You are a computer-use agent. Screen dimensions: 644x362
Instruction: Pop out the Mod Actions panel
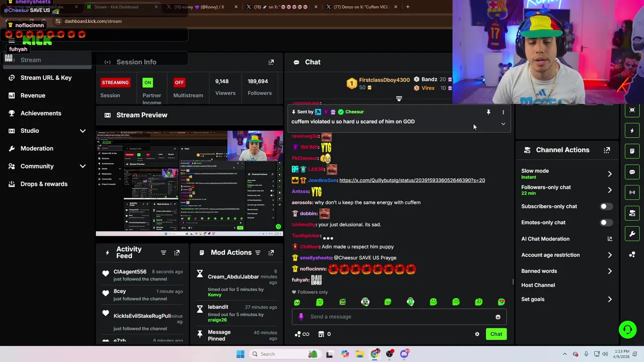(x=271, y=252)
